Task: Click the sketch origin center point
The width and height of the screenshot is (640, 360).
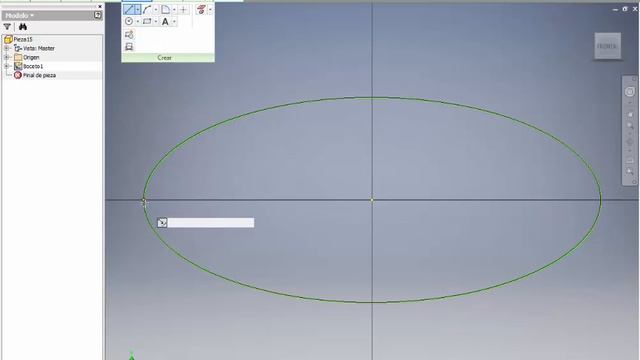Action: point(372,200)
